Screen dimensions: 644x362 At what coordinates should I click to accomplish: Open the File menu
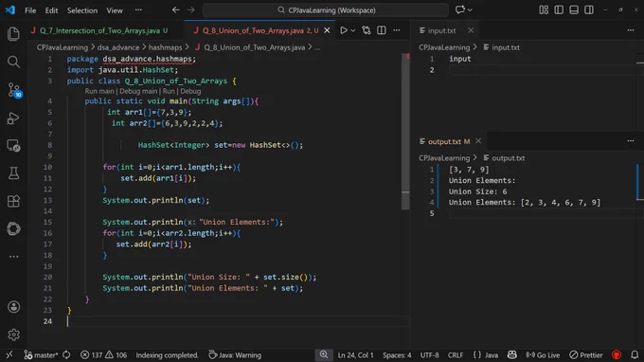(x=30, y=10)
